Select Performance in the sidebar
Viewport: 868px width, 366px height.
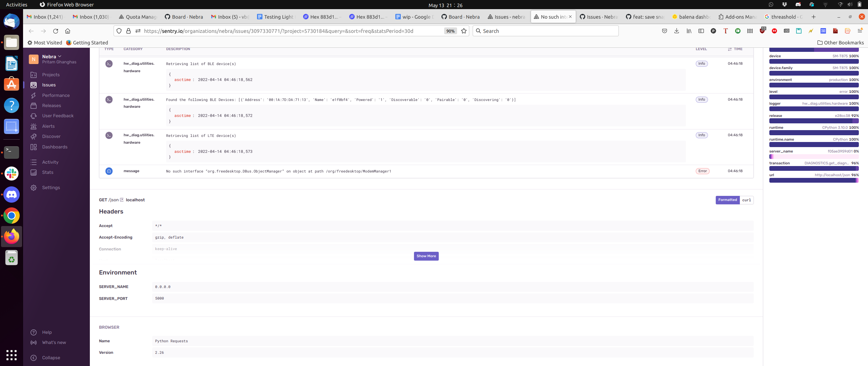point(55,95)
